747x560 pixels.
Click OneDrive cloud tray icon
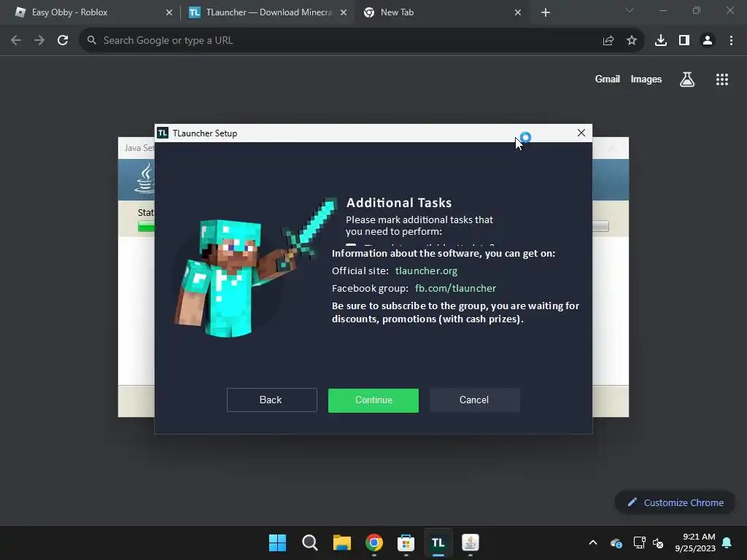(x=616, y=542)
